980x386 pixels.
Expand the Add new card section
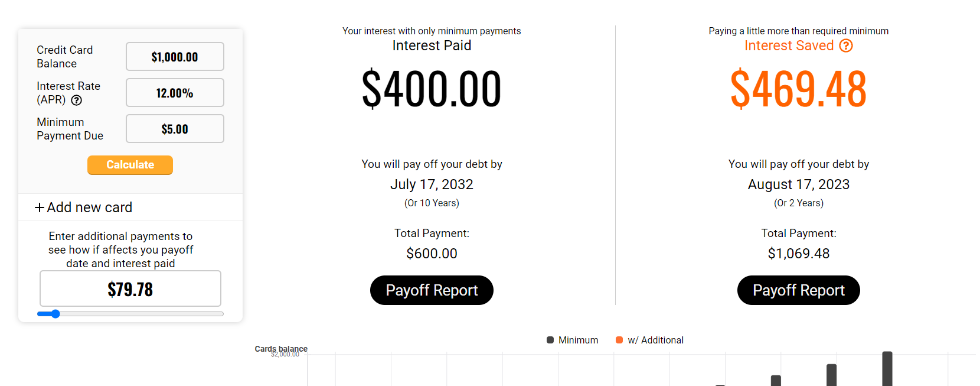coord(83,207)
